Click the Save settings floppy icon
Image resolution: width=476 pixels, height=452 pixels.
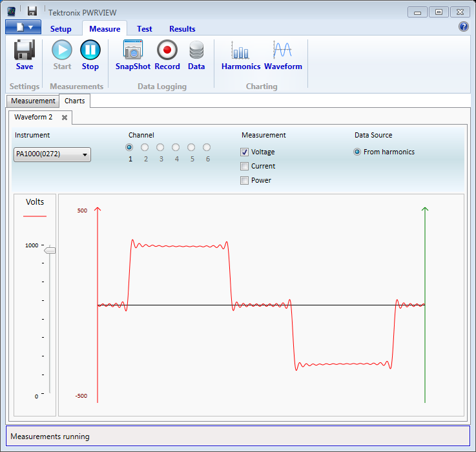click(25, 50)
